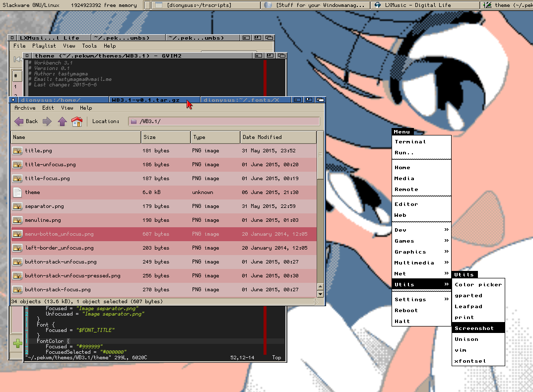
Task: Choose Unison in the Utils submenu
Action: coord(478,339)
